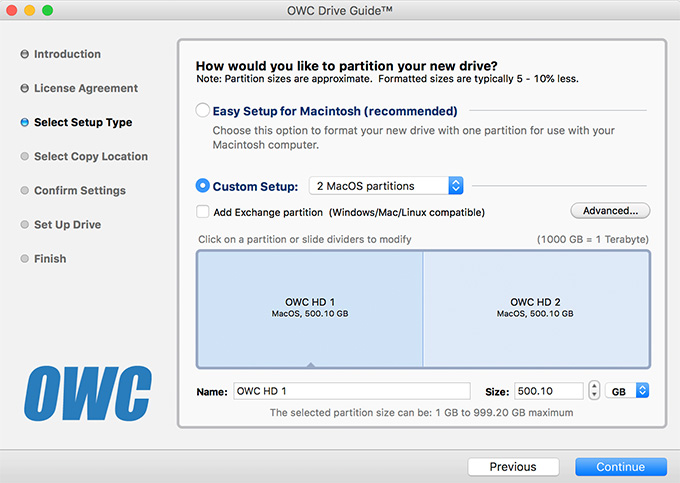The height and width of the screenshot is (483, 680).
Task: Click the gray bullet beside Finish
Action: coord(25,259)
